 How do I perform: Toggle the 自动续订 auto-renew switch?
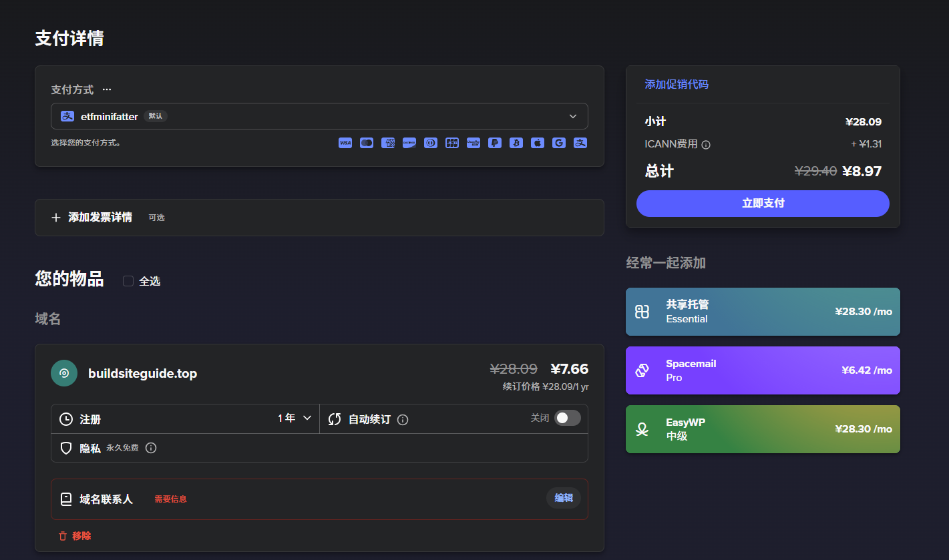coord(567,418)
